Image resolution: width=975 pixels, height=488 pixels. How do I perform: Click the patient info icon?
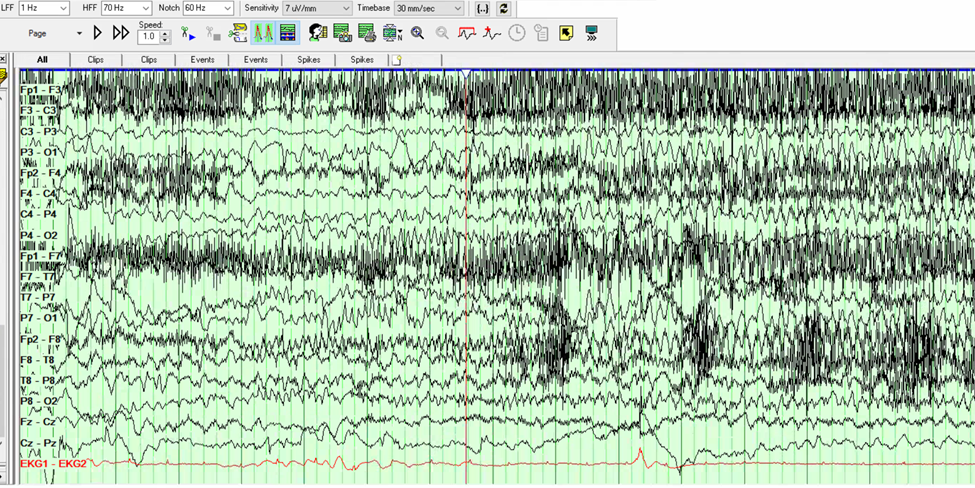(318, 33)
